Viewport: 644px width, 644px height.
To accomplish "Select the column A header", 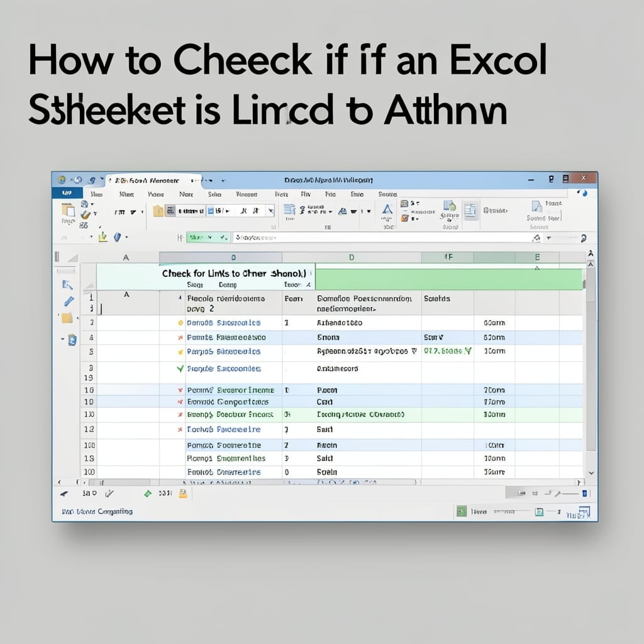I will [x=126, y=257].
